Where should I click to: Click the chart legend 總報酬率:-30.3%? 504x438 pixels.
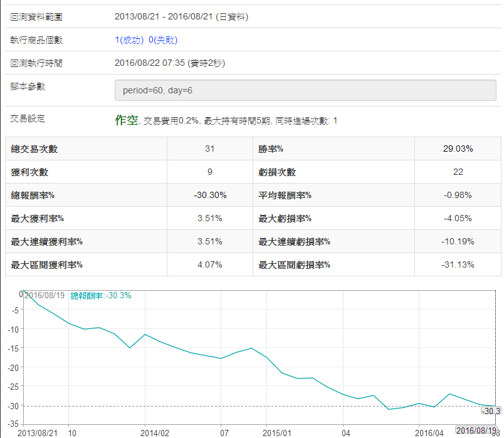pos(101,295)
